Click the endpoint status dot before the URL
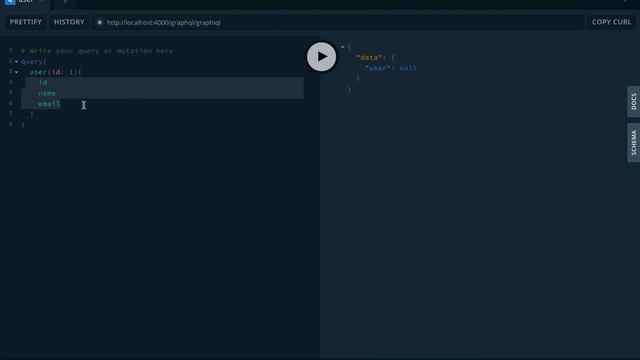 click(100, 22)
